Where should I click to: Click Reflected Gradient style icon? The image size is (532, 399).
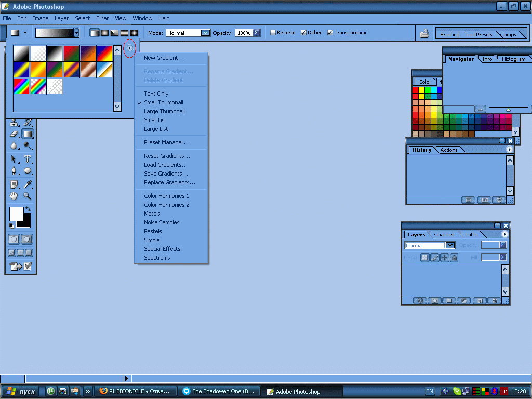click(x=124, y=33)
